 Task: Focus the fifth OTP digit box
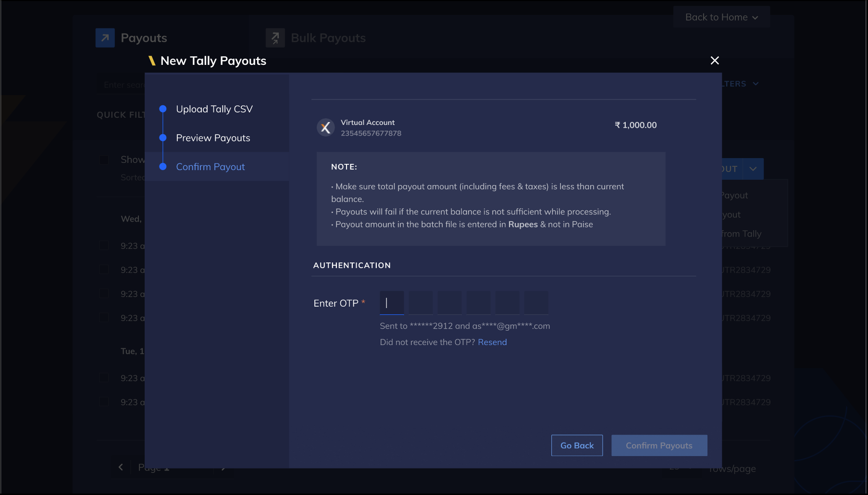point(507,303)
